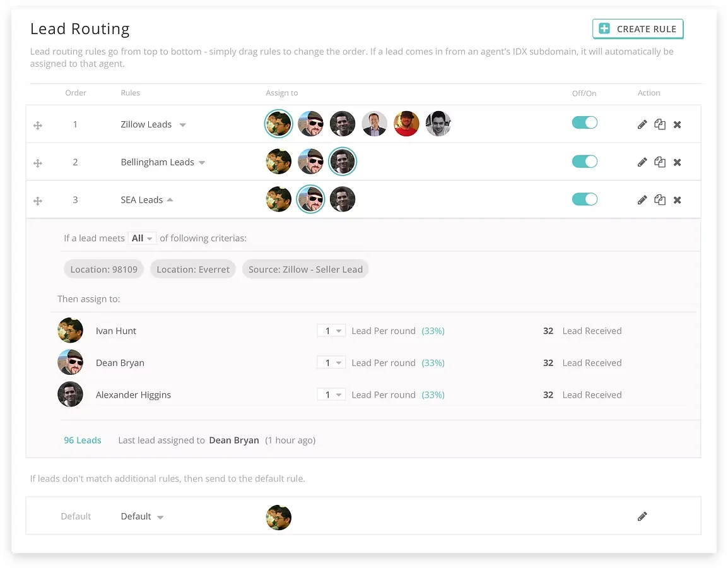Grab the drag handle for SEA Leads
Image resolution: width=728 pixels, height=568 pixels.
point(38,201)
